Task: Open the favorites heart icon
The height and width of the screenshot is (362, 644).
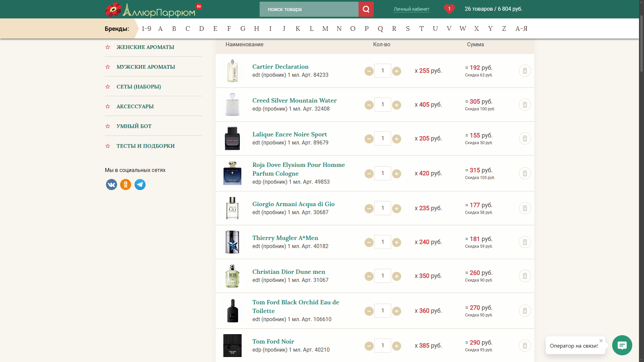Action: 449,9
